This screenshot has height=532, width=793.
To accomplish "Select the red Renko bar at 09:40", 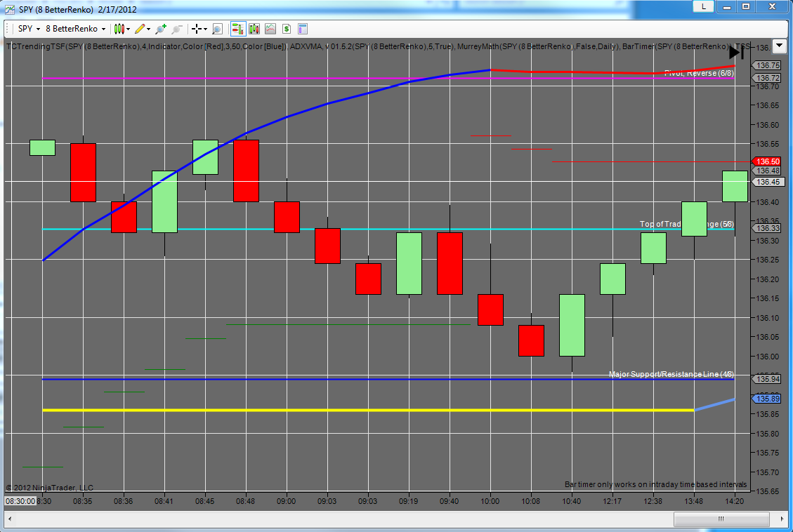I will click(450, 263).
